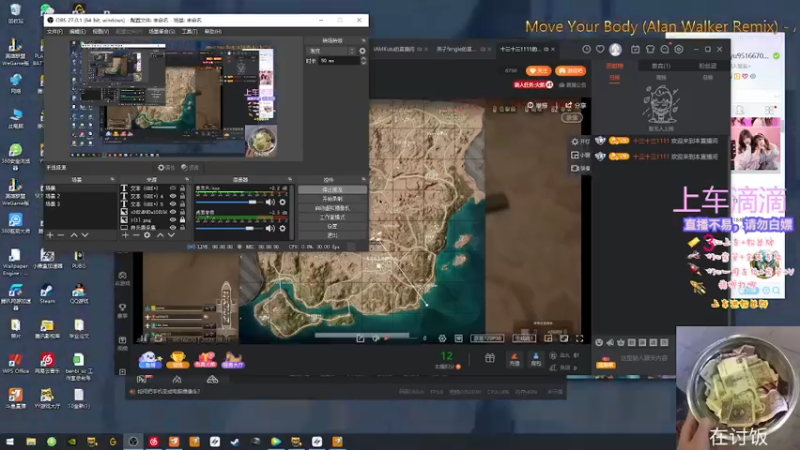Click 开始录制 start recording button
This screenshot has width=800, height=450.
point(332,198)
